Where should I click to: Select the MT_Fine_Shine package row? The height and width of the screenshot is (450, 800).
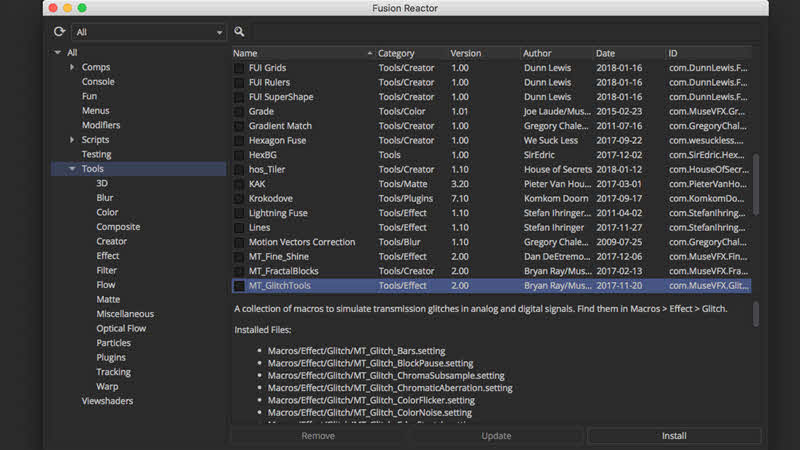click(x=491, y=257)
